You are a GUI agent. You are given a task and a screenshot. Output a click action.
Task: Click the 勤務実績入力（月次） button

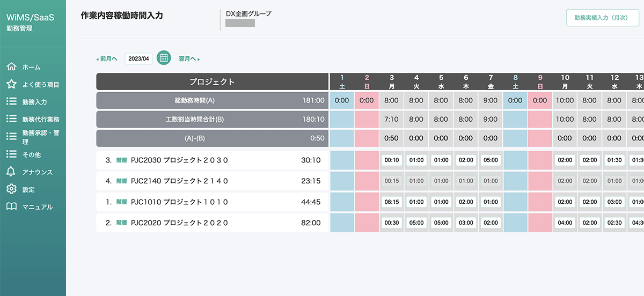tap(603, 18)
